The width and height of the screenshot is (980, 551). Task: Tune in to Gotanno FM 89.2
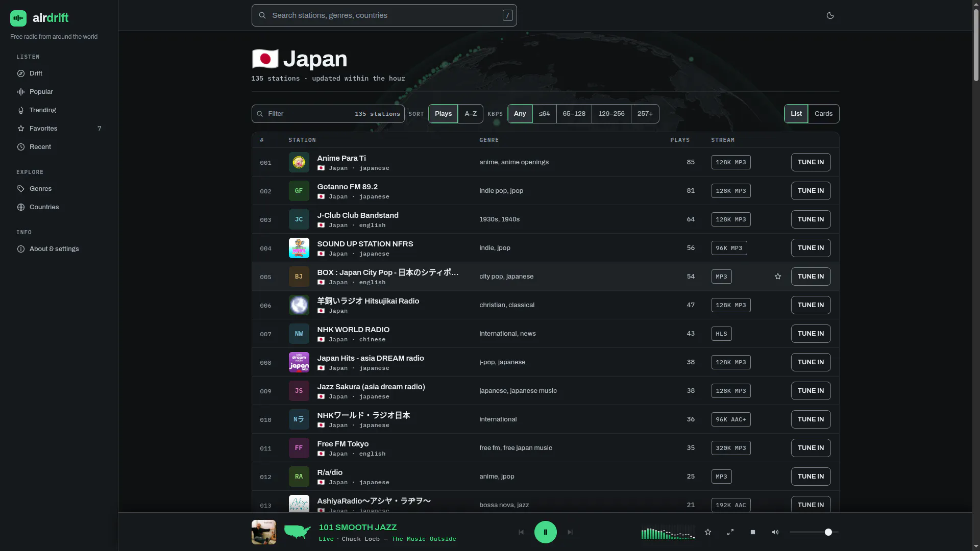tap(811, 191)
